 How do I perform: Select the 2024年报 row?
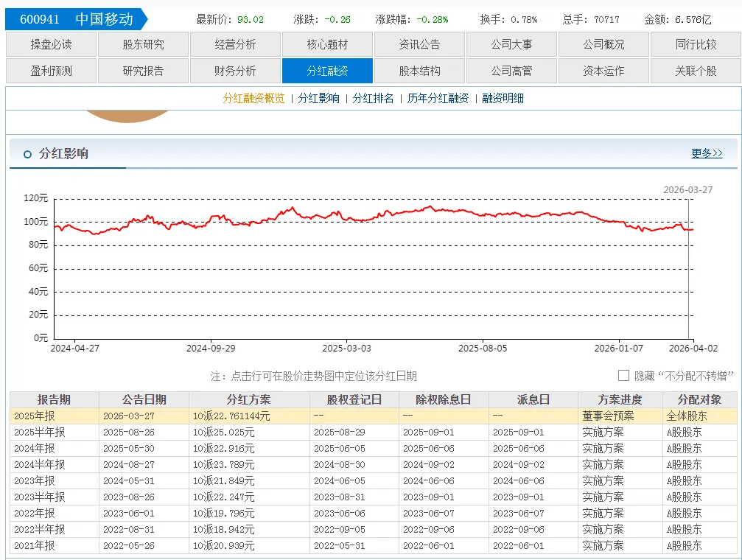tap(374, 448)
